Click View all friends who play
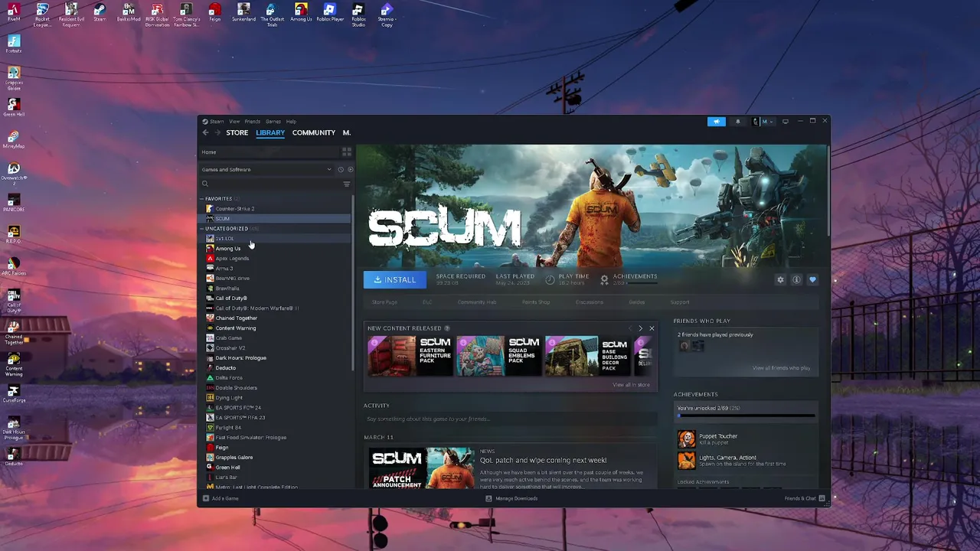The height and width of the screenshot is (551, 980). 781,368
